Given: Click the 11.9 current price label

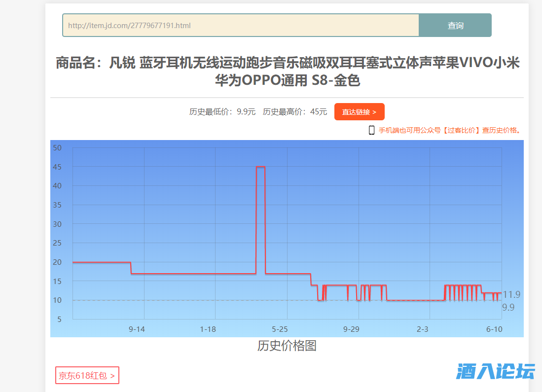Looking at the screenshot, I should pos(511,294).
